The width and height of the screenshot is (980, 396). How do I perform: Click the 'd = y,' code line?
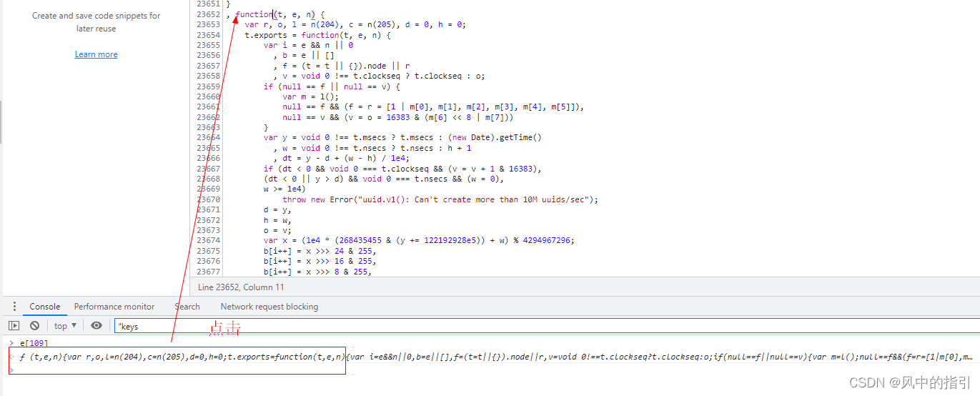(x=277, y=210)
